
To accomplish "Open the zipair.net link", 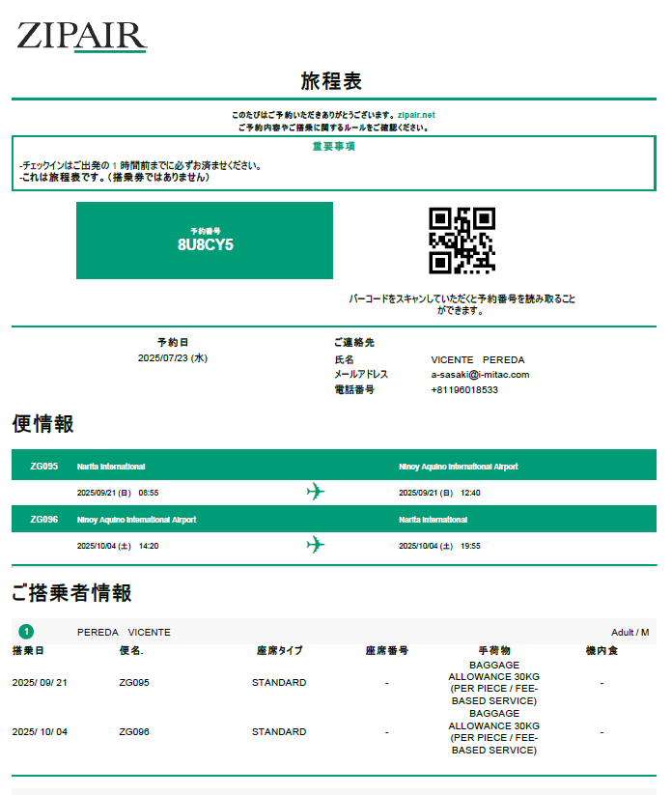I will (416, 115).
